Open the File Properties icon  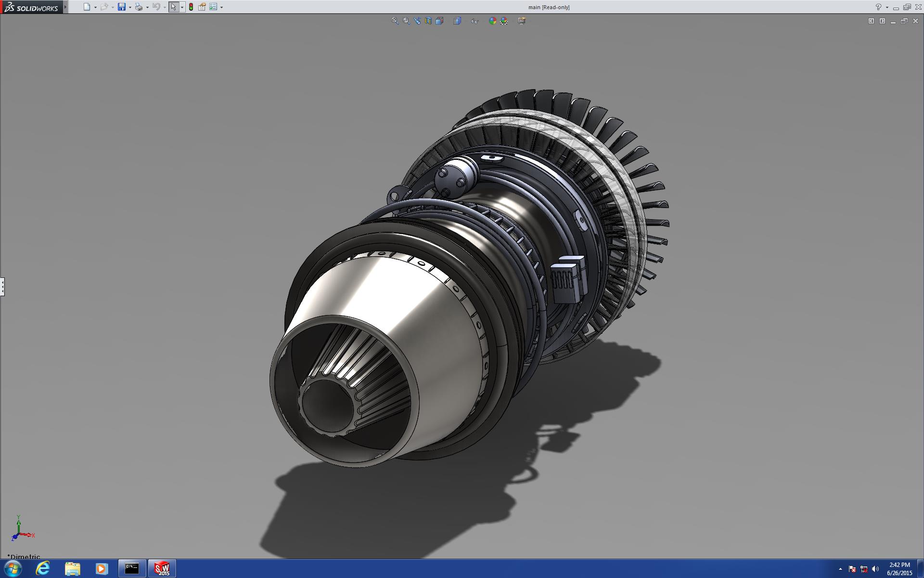202,7
